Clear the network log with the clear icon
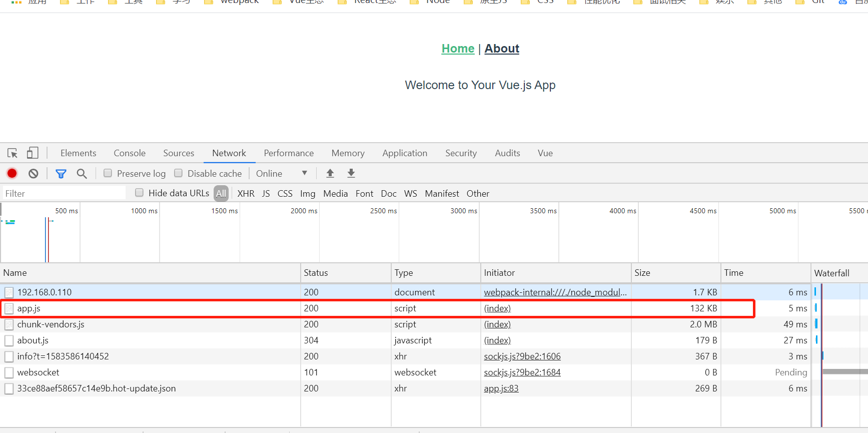Viewport: 868px width, 433px height. point(34,174)
